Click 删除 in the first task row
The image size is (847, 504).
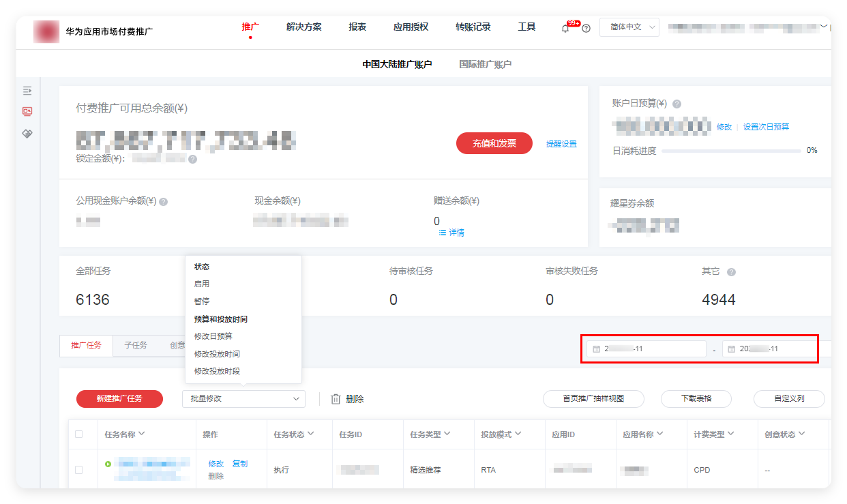(216, 476)
